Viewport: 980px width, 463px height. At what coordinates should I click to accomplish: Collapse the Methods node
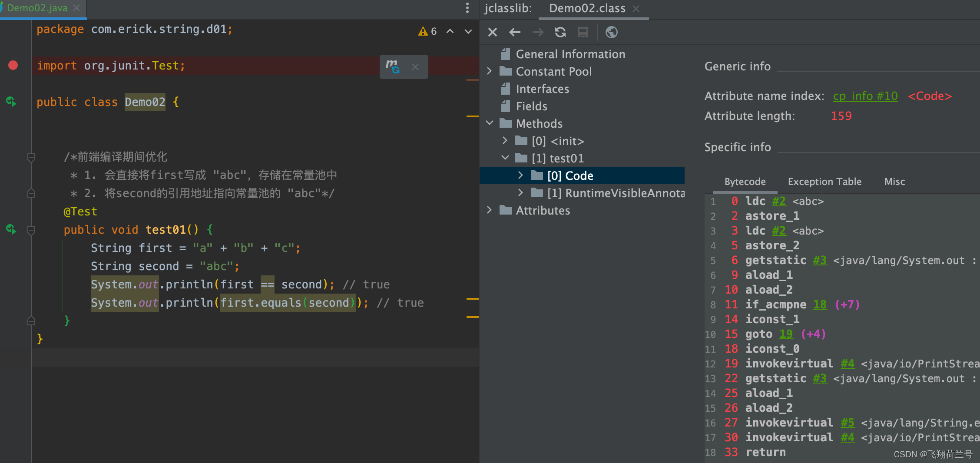coord(490,123)
